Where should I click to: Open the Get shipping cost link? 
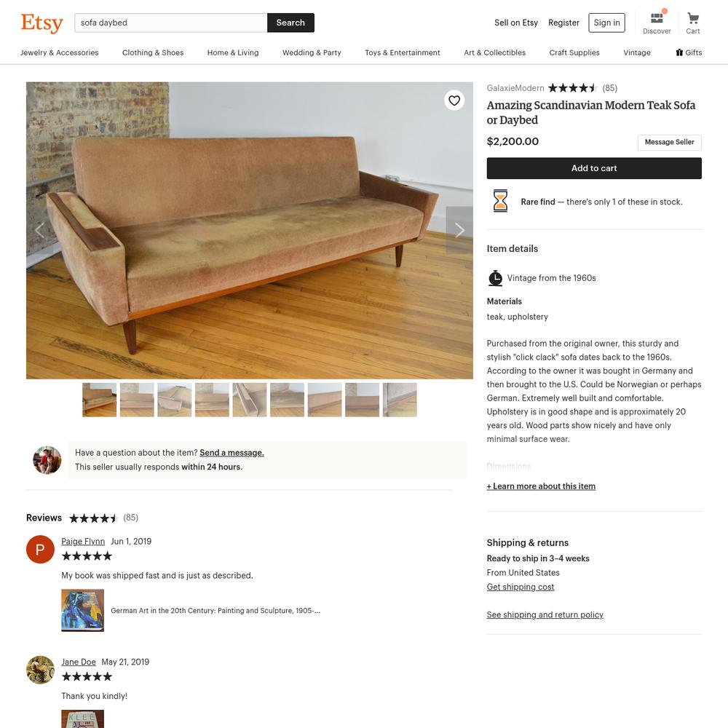point(520,587)
